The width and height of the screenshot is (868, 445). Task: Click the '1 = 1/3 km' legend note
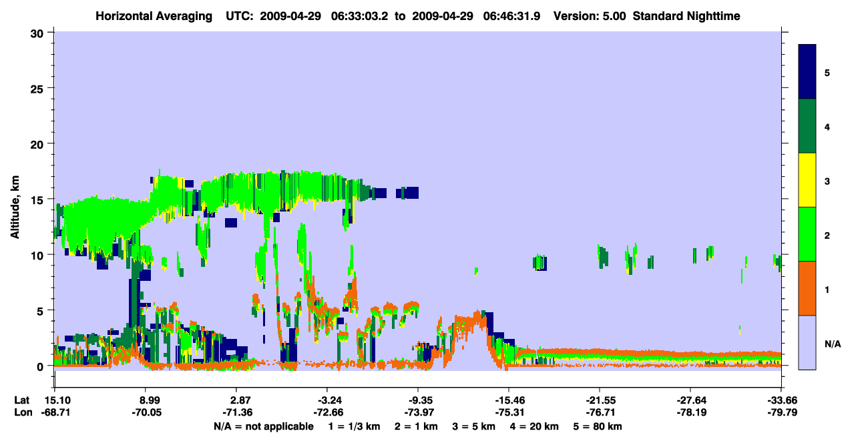(x=353, y=426)
